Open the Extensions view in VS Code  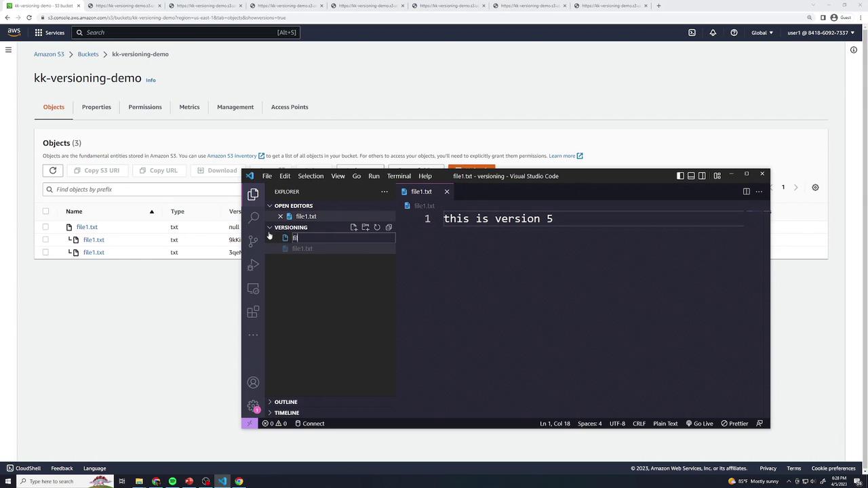pyautogui.click(x=253, y=312)
